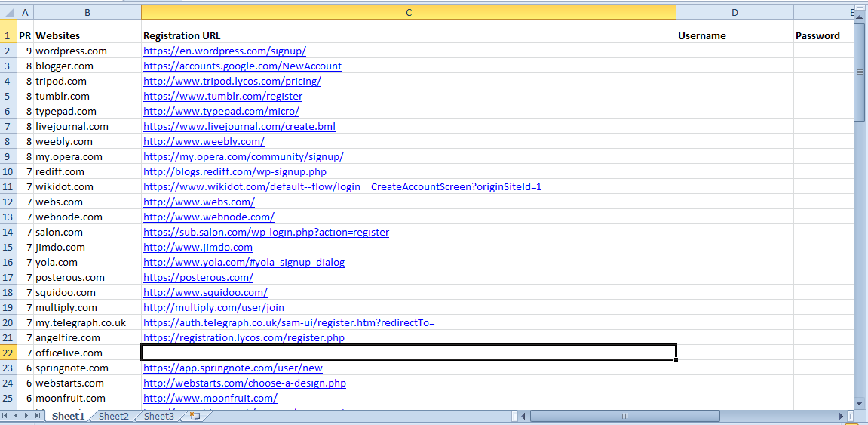The width and height of the screenshot is (868, 425).
Task: Go to last sheet navigation arrow
Action: 36,416
